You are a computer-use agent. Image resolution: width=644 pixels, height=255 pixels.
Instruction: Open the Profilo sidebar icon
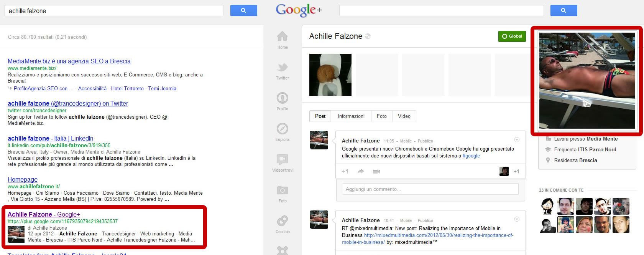click(x=283, y=98)
